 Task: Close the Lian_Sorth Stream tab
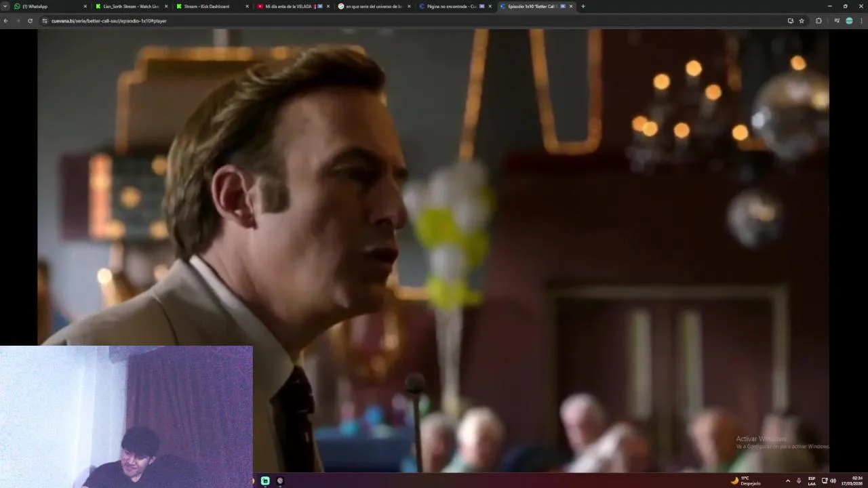click(x=166, y=6)
